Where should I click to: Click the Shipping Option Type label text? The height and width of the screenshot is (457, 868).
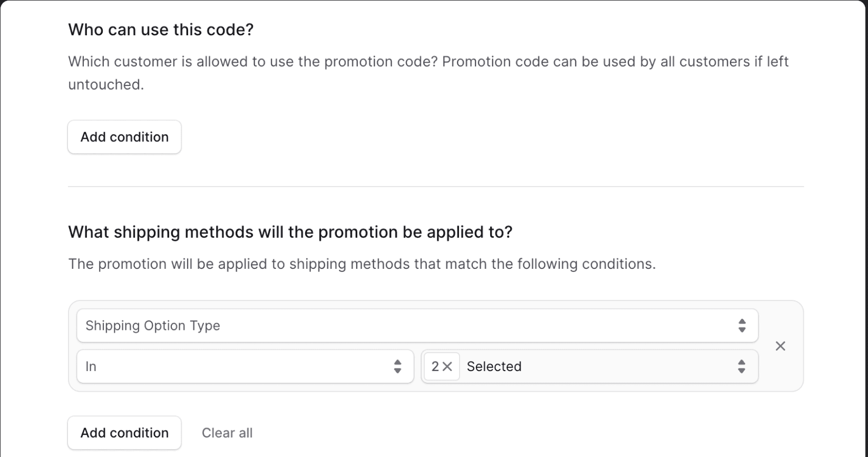click(x=153, y=326)
